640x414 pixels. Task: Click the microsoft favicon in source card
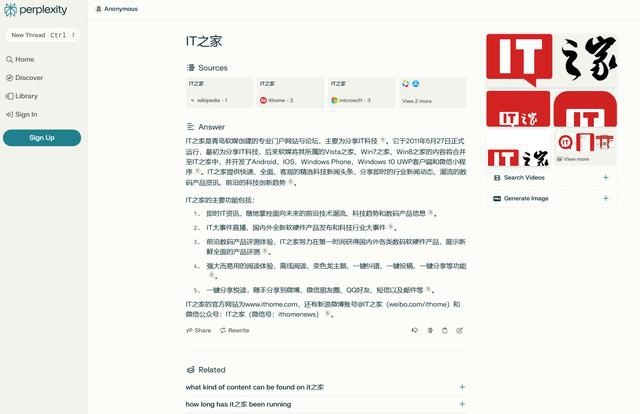335,100
